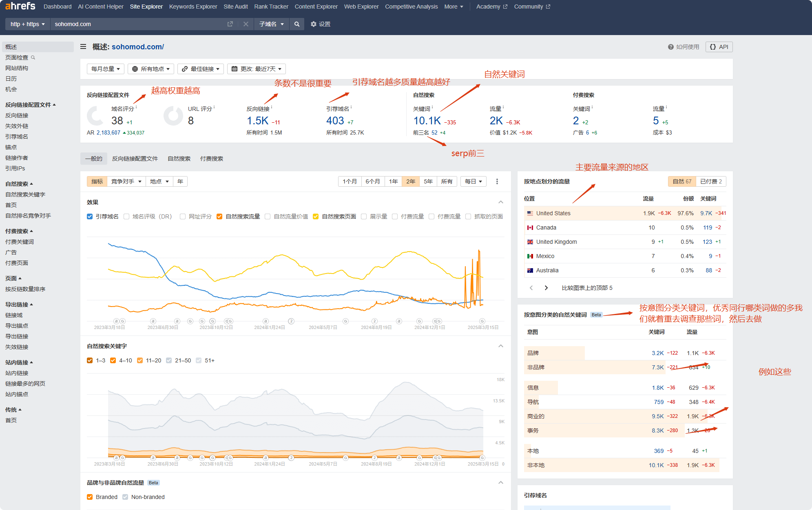Click the API braces button
Viewport: 812px width, 510px height.
click(x=719, y=47)
